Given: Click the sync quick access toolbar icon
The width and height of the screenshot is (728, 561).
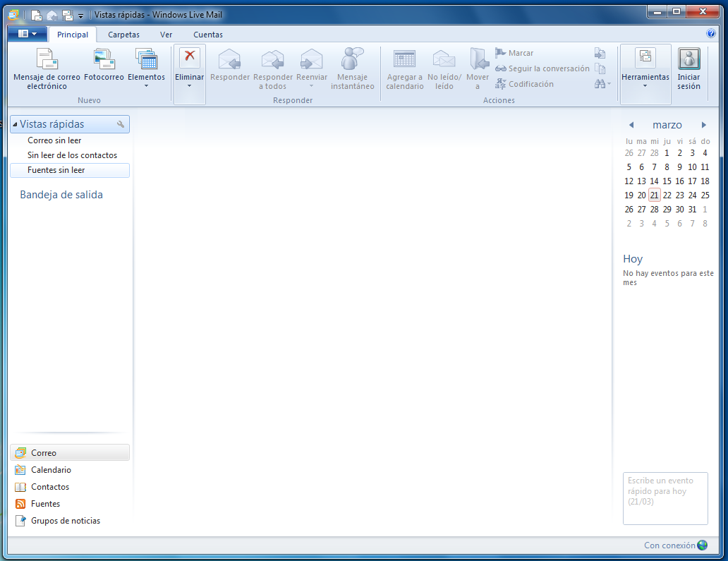Looking at the screenshot, I should tap(68, 16).
